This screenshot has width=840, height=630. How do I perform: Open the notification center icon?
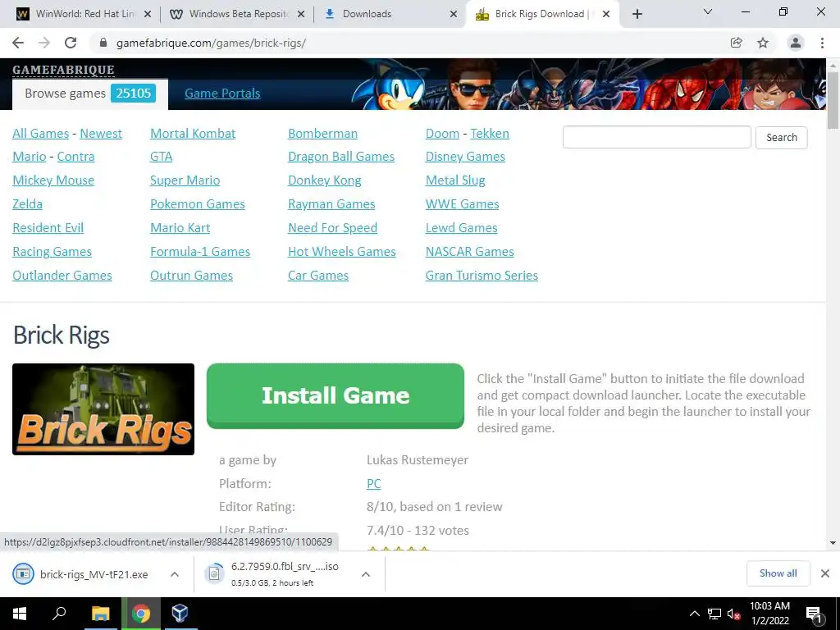[x=814, y=614]
